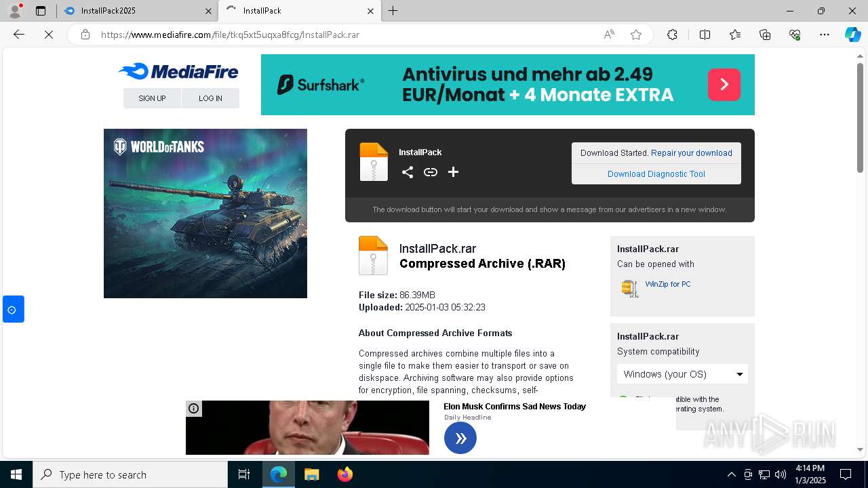868x488 pixels.
Task: Click the World of Tanks ad image
Action: [205, 213]
